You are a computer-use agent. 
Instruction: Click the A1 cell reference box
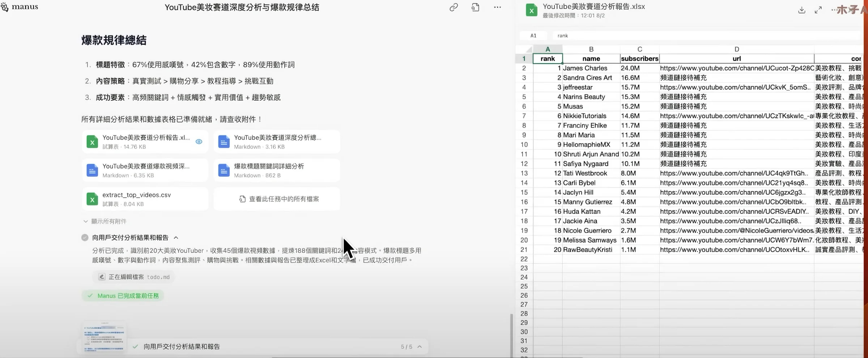coord(533,36)
